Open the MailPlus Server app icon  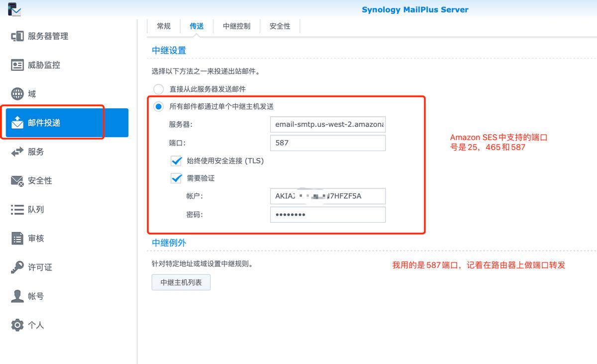coord(15,9)
